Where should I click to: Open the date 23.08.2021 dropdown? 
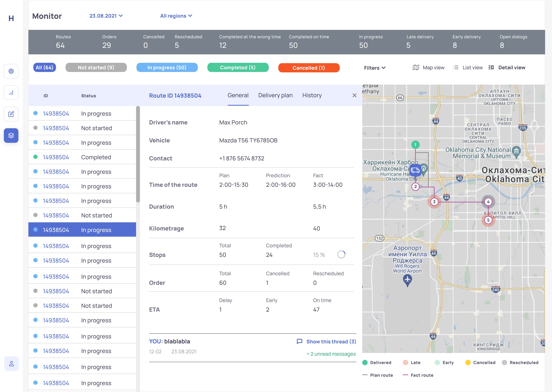click(x=106, y=16)
